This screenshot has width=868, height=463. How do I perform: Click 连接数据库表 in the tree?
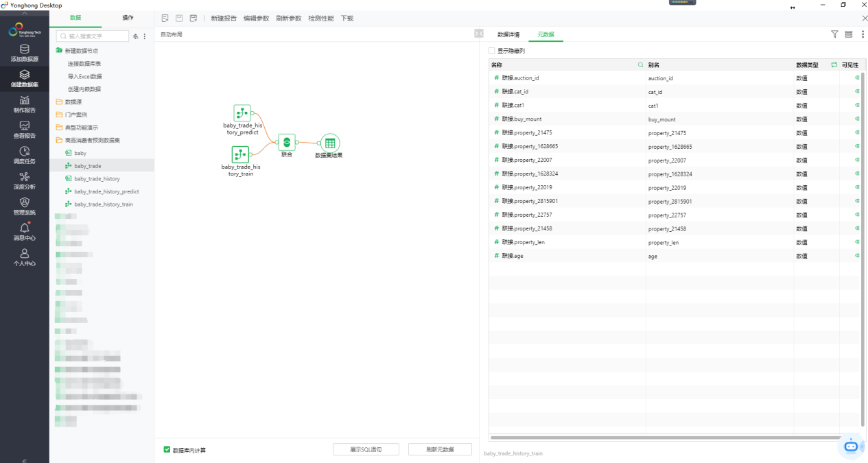tap(84, 63)
